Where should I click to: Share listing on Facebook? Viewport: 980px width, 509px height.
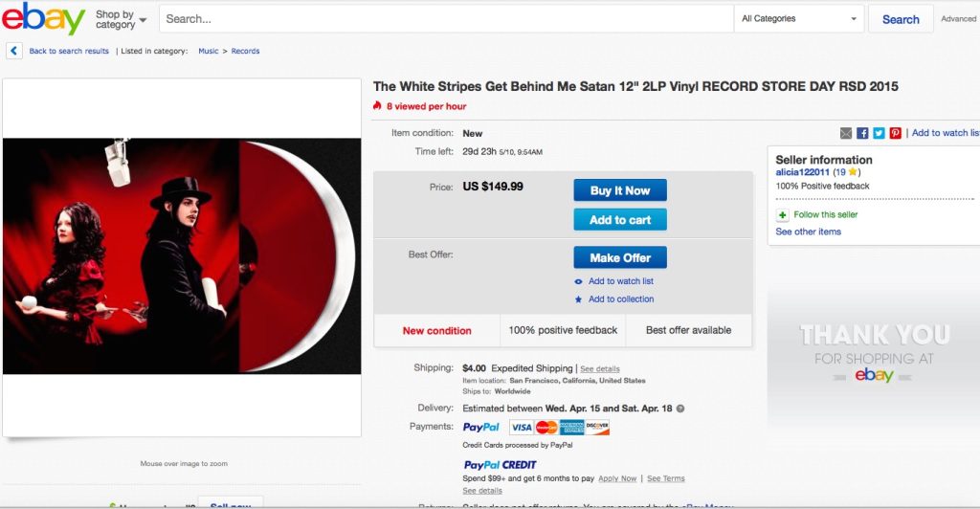pos(862,133)
